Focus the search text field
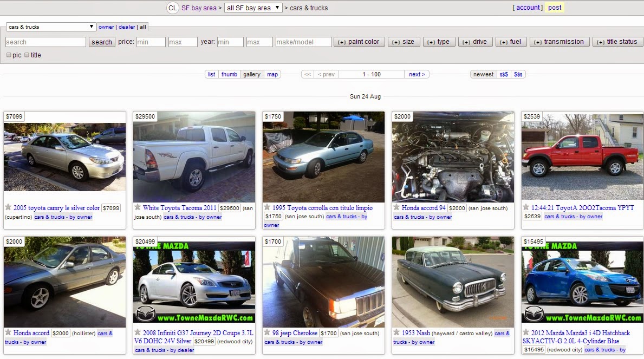 (x=45, y=42)
